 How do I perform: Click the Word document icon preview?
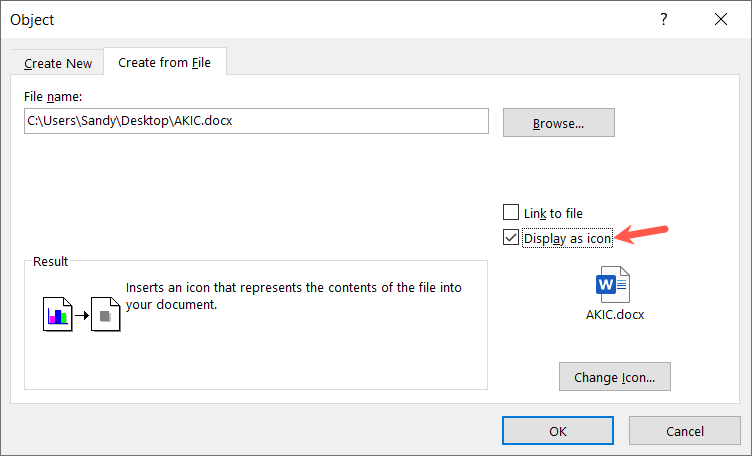pyautogui.click(x=614, y=286)
